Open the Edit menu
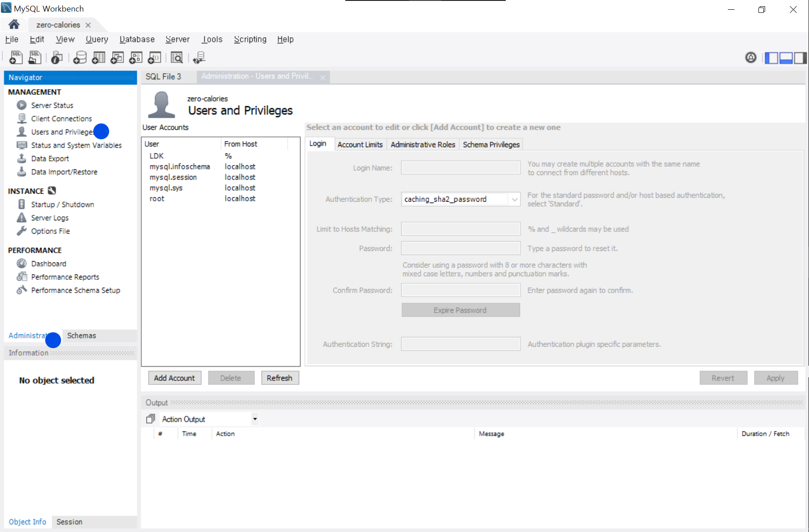This screenshot has width=809, height=532. pyautogui.click(x=37, y=39)
